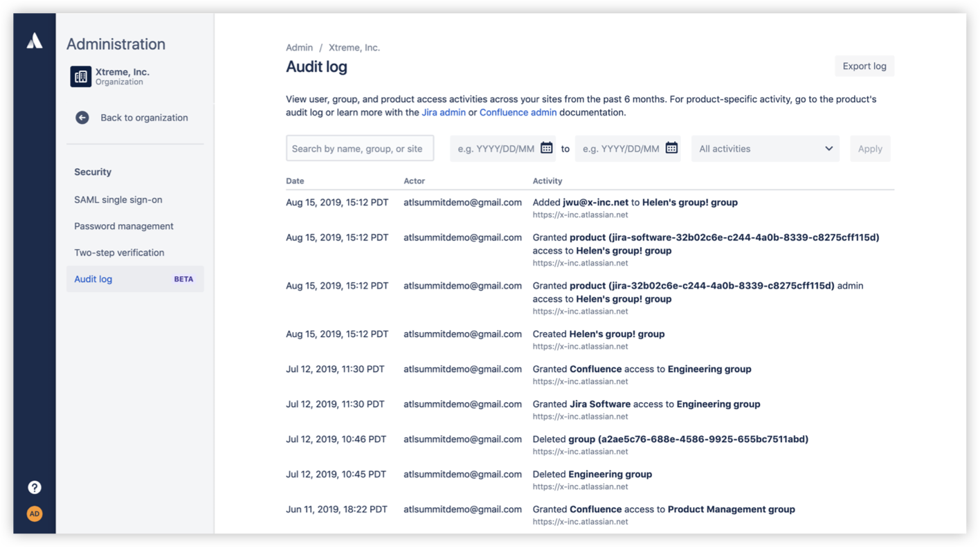Click the Atlassian logo icon
The image size is (980, 548).
(35, 42)
